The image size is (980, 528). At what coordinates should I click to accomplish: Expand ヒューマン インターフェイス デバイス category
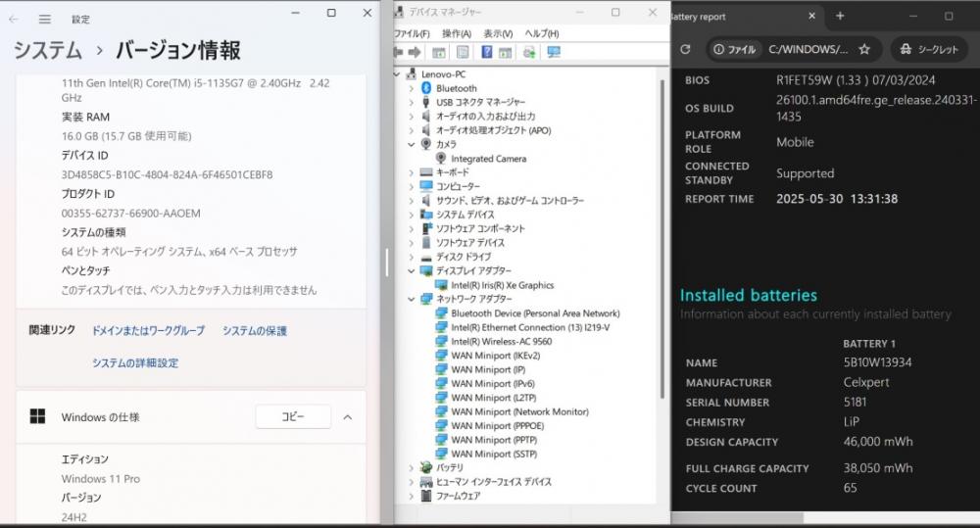(412, 482)
